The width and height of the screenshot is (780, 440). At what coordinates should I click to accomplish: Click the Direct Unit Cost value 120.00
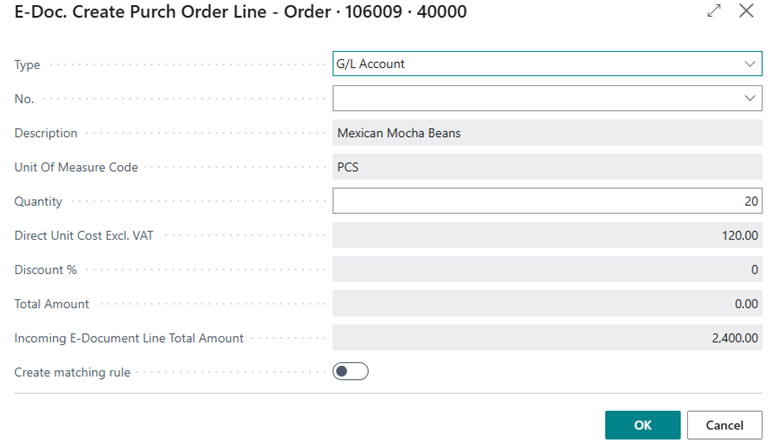point(547,236)
